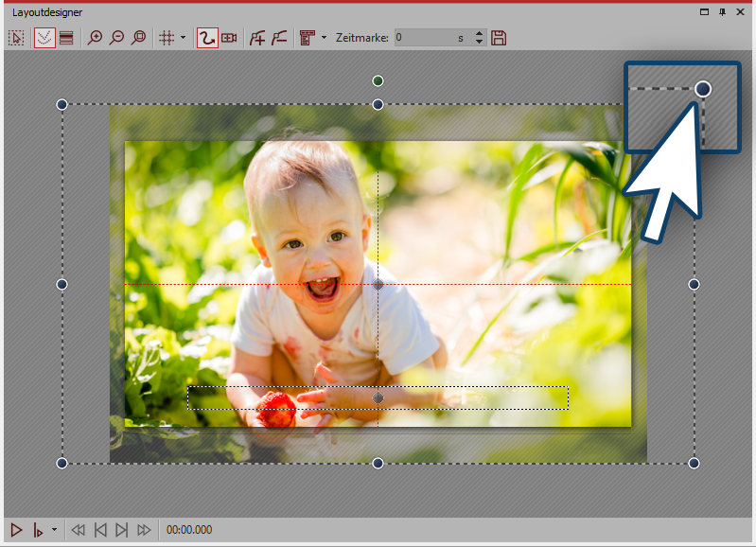
Task: Click the zoom out magnifier icon
Action: point(116,38)
